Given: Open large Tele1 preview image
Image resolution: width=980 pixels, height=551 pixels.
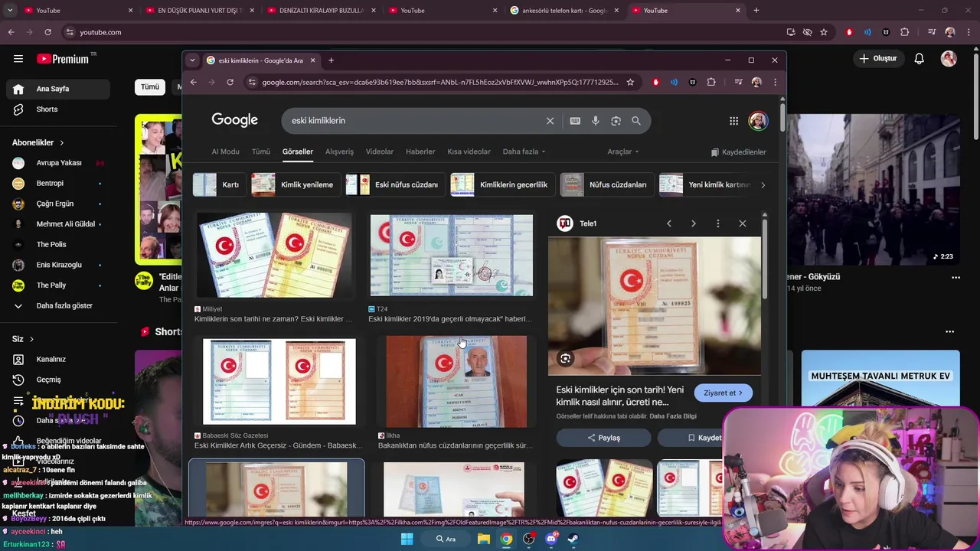Looking at the screenshot, I should point(655,306).
